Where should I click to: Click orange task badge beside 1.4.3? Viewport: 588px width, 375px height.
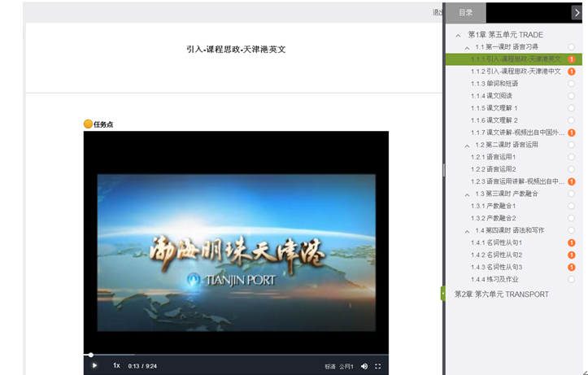[x=572, y=267]
